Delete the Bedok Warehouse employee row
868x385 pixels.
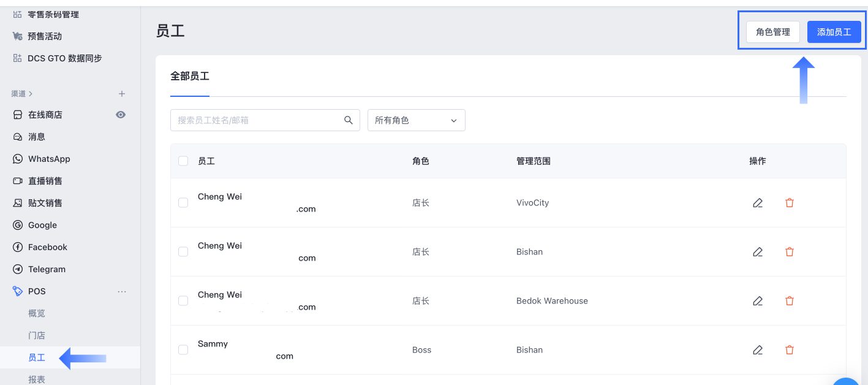pos(790,301)
